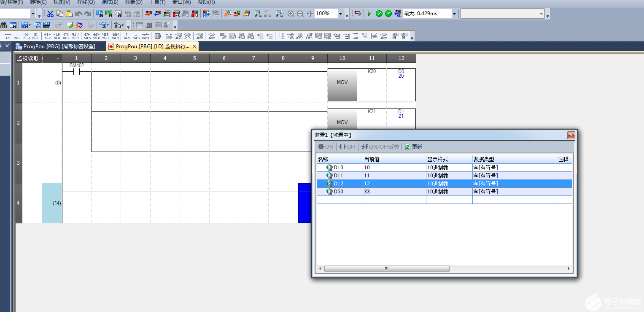
Task: Click the K21 operand in ladder
Action: [372, 111]
